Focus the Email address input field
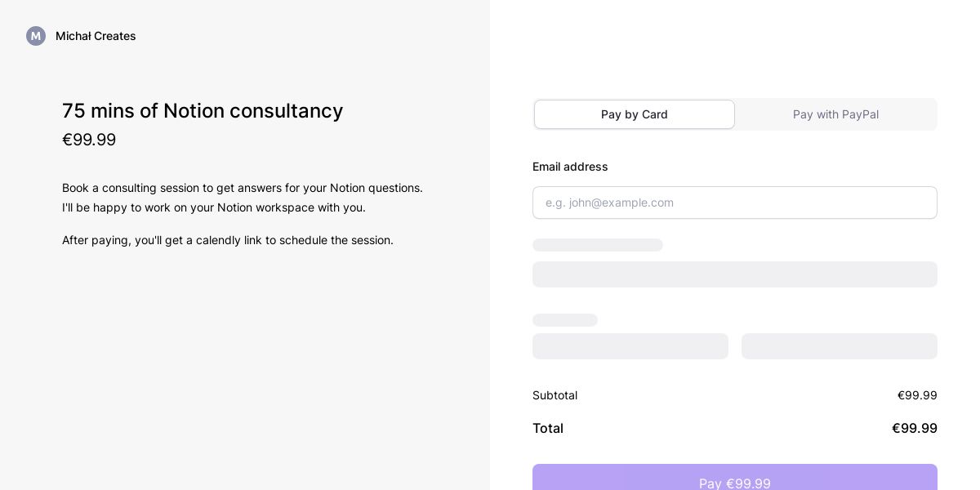The image size is (980, 490). click(x=735, y=203)
